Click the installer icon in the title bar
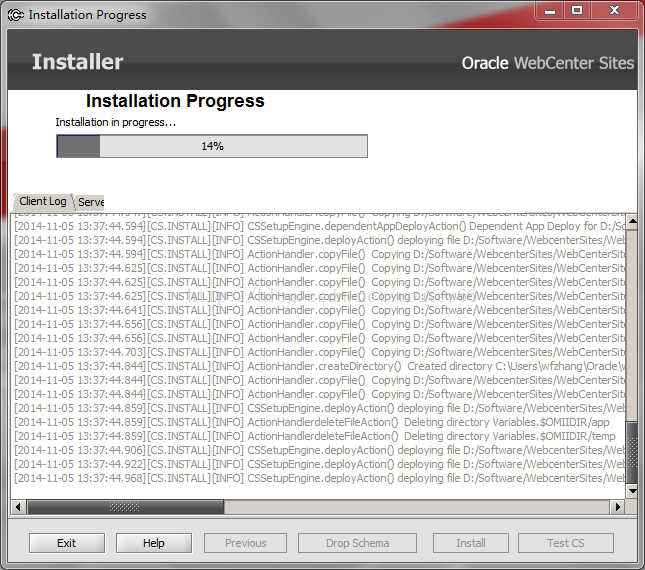Image resolution: width=645 pixels, height=570 pixels. coord(16,15)
